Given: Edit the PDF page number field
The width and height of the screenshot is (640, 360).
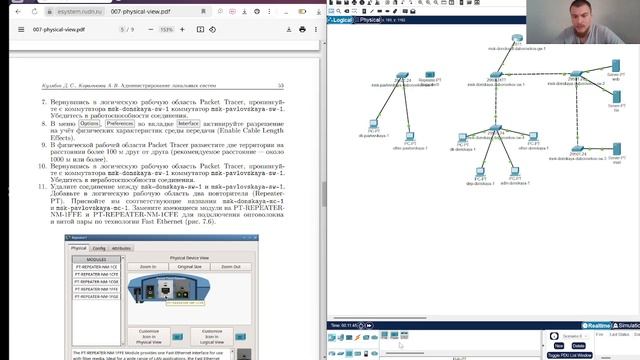Looking at the screenshot, I should (122, 29).
